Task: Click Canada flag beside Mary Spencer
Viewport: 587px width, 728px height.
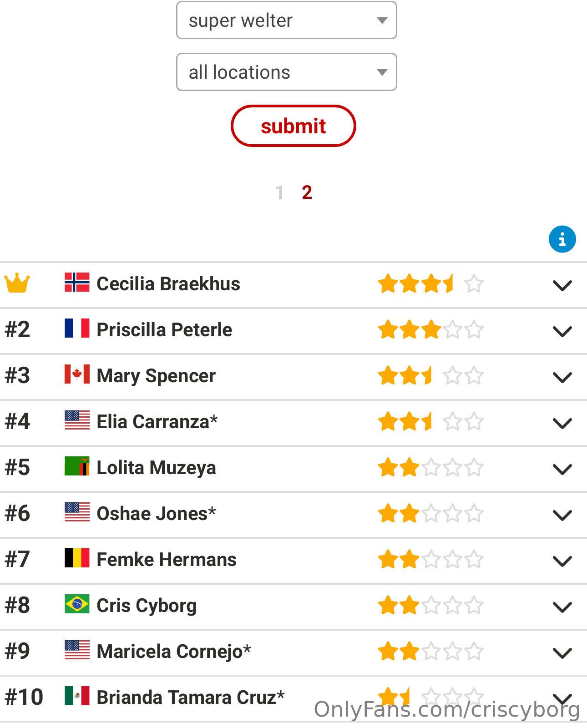Action: (77, 374)
